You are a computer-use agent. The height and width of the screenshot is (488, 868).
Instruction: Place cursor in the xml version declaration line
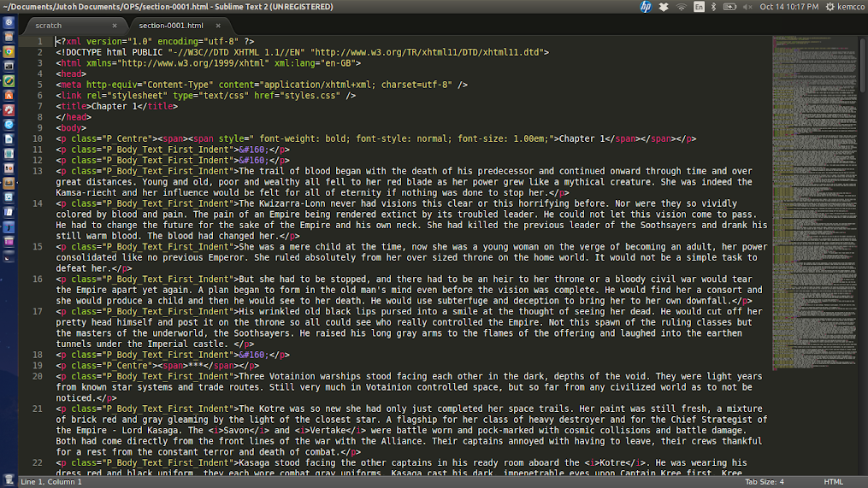pos(155,42)
